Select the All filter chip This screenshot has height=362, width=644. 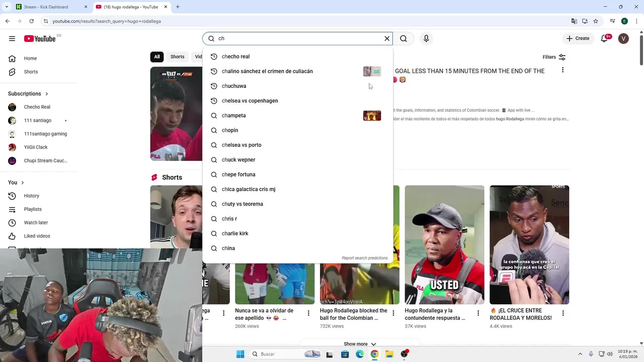coord(157,57)
